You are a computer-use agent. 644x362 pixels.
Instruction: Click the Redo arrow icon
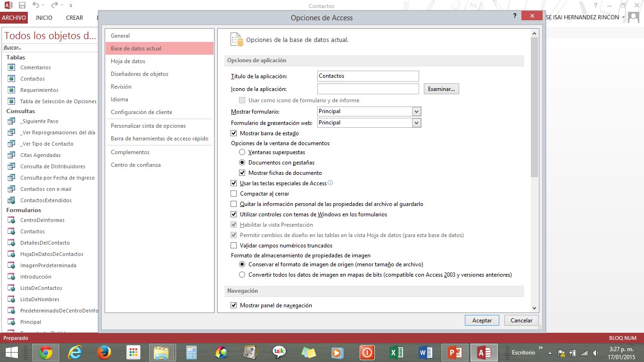[x=54, y=6]
